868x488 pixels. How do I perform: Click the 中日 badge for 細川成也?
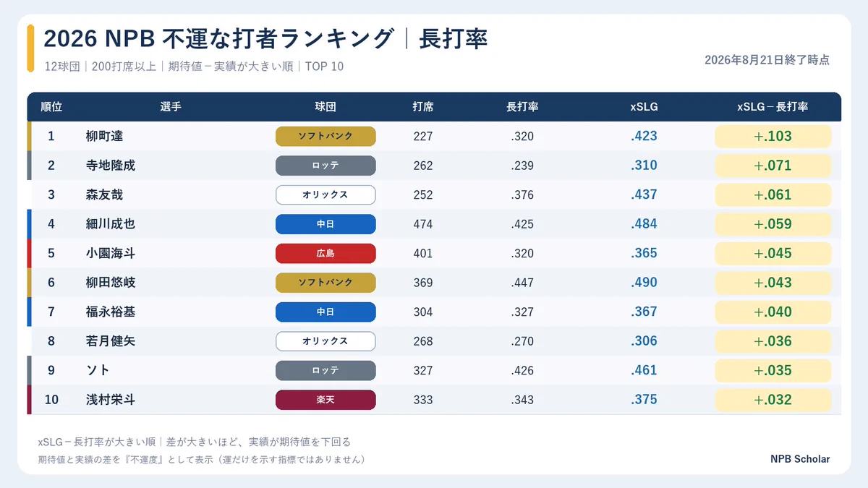point(325,224)
